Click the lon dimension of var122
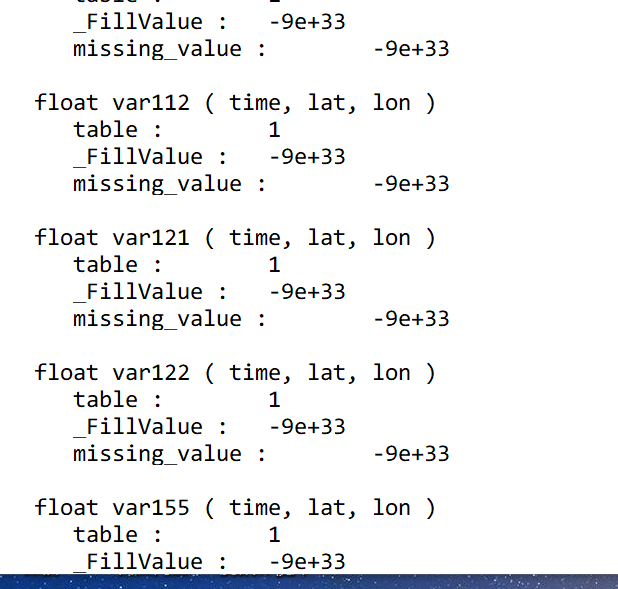 click(x=391, y=373)
